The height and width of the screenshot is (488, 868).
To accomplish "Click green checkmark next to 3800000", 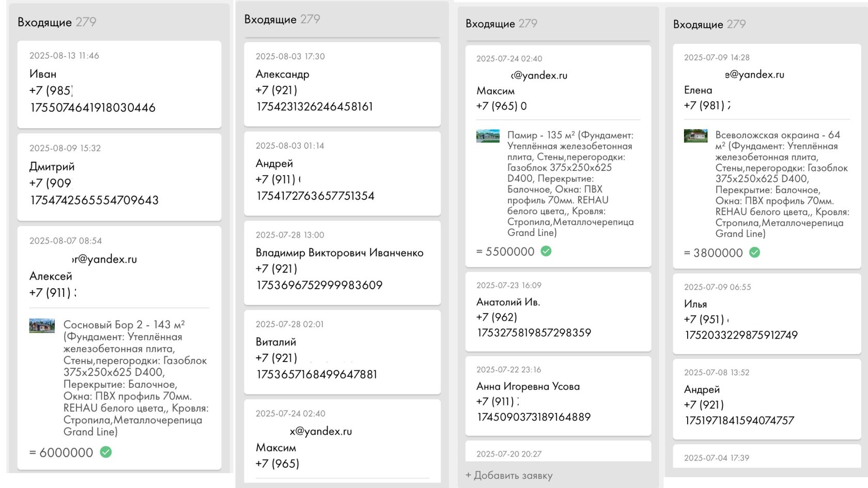I will [x=755, y=253].
